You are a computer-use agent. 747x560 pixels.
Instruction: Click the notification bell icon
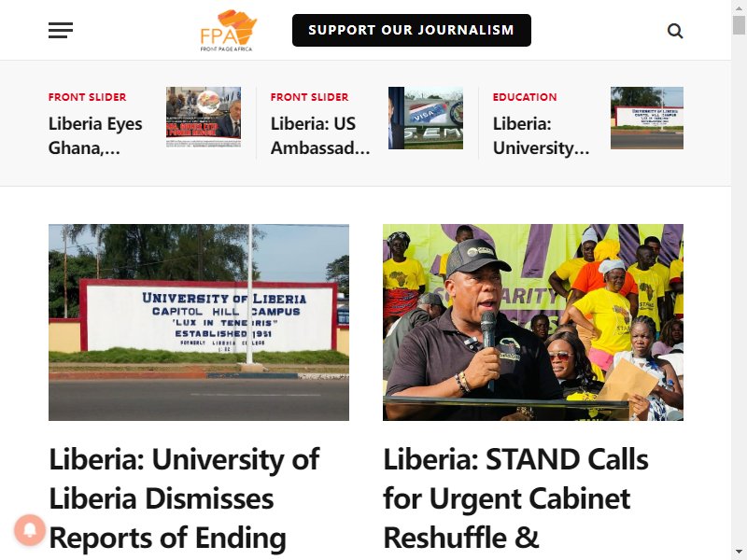click(30, 530)
